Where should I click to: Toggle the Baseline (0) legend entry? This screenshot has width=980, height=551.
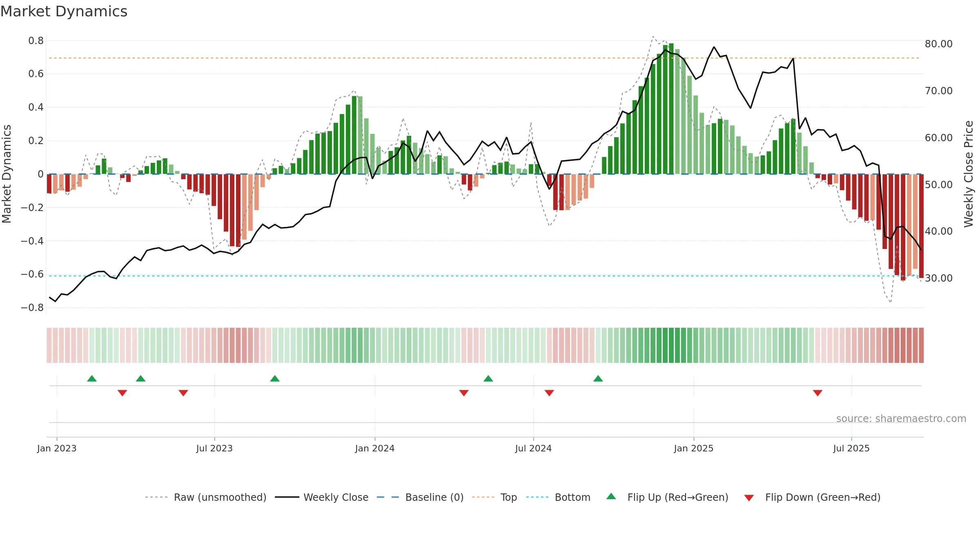420,497
